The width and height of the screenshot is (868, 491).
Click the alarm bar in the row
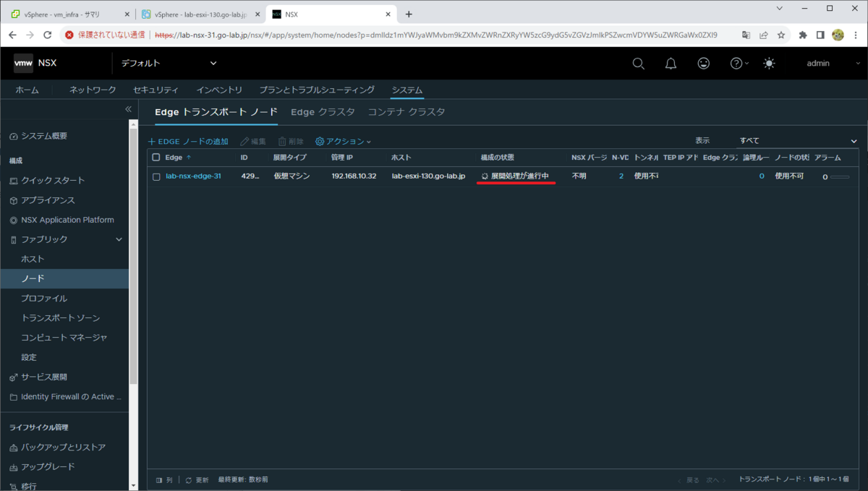[840, 176]
